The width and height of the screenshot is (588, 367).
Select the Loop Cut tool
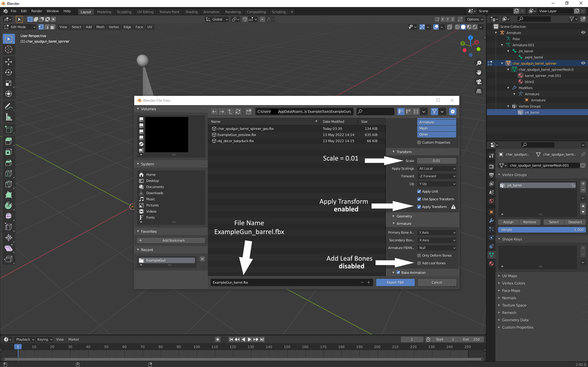[x=9, y=173]
